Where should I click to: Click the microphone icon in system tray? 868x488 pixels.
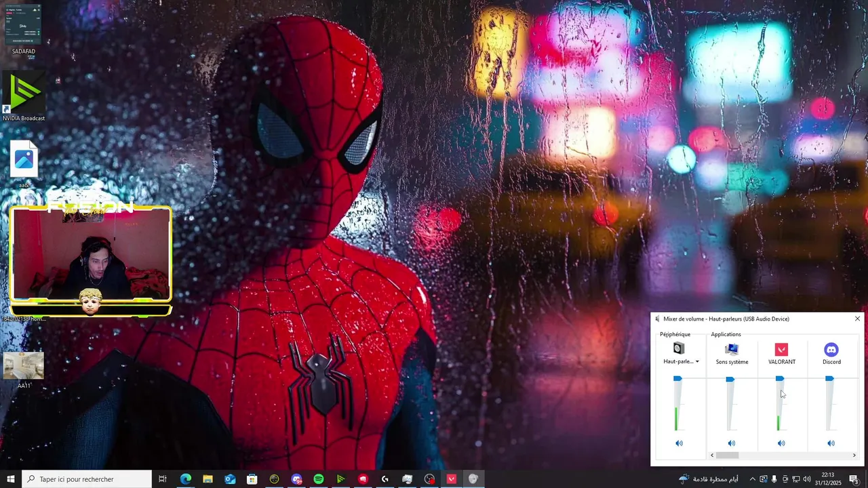coord(774,479)
